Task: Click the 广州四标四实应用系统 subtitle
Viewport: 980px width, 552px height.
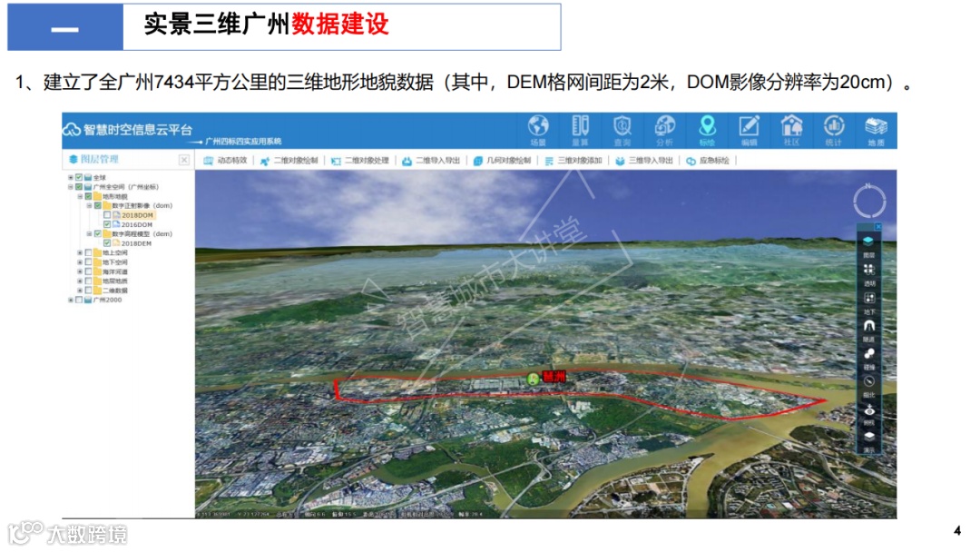Action: 243,142
